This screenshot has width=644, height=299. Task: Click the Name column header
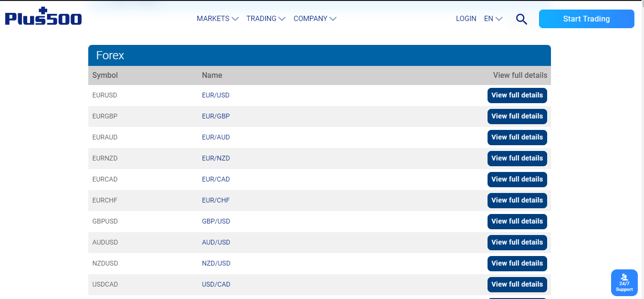pos(212,75)
